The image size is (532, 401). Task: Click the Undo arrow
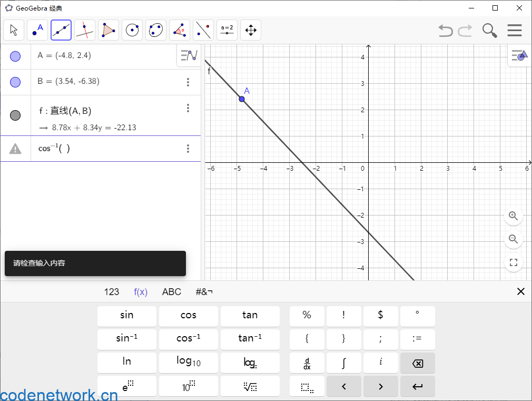click(x=446, y=31)
